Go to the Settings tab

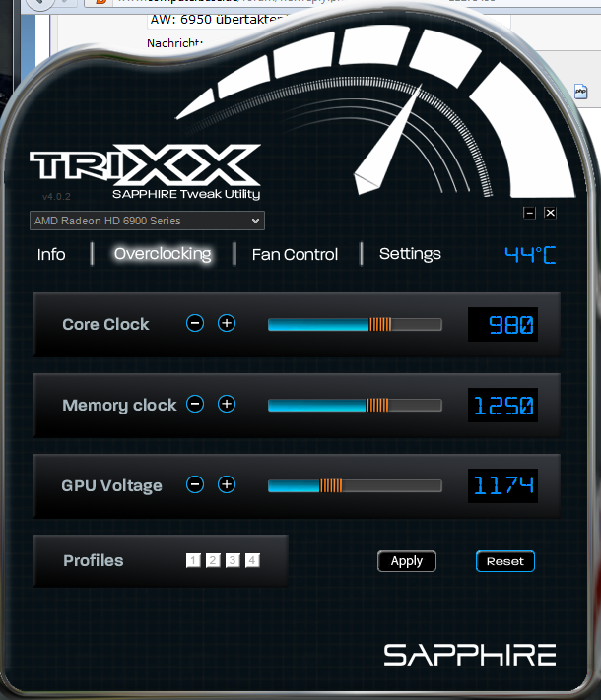(410, 254)
